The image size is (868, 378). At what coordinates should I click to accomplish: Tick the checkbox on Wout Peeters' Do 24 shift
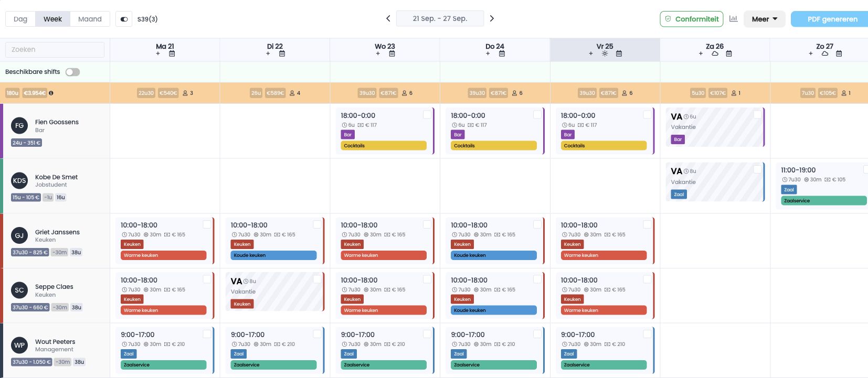[x=537, y=334]
